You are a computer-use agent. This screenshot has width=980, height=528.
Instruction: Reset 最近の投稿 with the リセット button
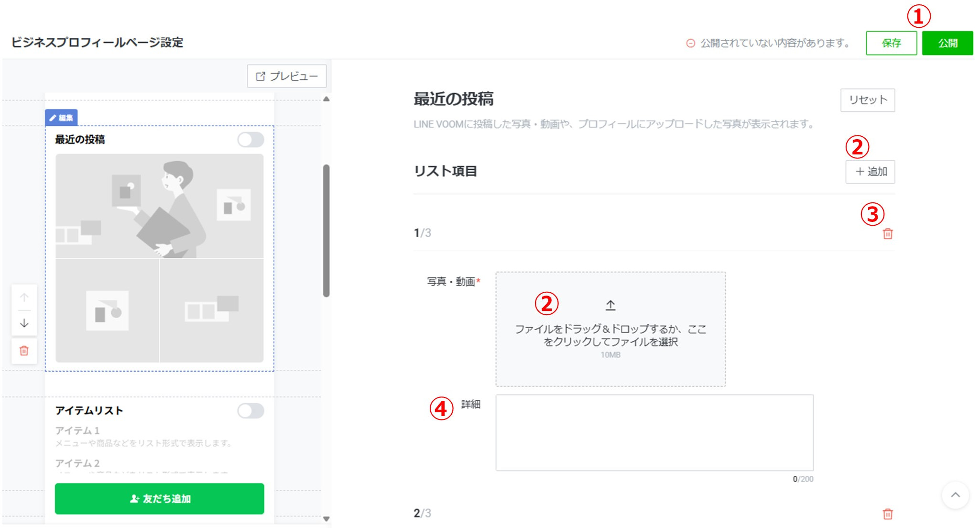868,100
